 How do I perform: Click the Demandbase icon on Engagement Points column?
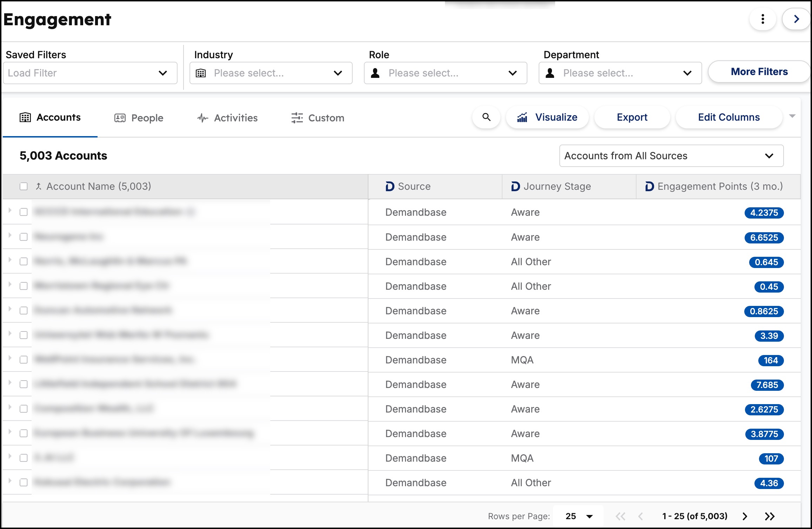(650, 186)
